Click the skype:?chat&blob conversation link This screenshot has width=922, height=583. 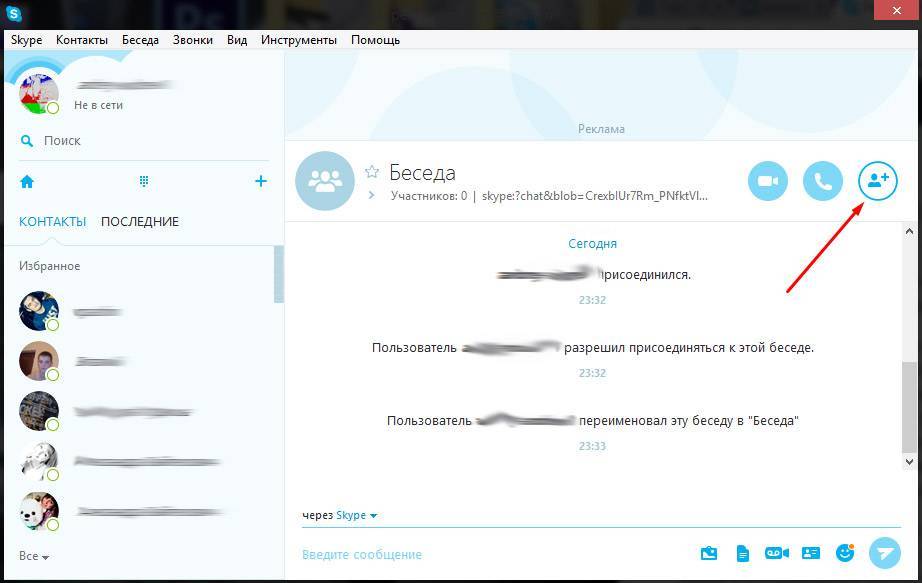pyautogui.click(x=594, y=196)
